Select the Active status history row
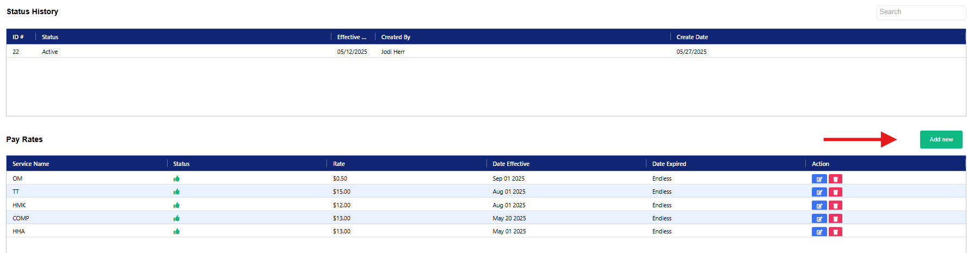 pyautogui.click(x=50, y=52)
